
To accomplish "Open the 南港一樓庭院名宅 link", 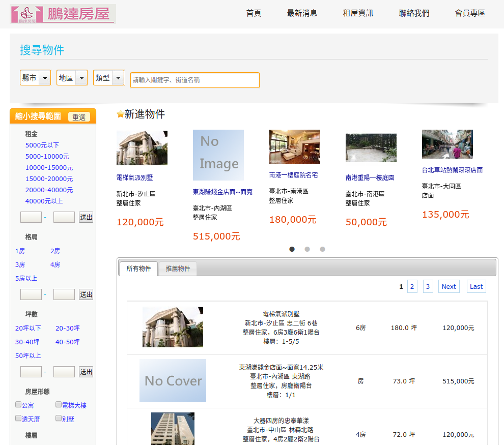I will tap(293, 175).
